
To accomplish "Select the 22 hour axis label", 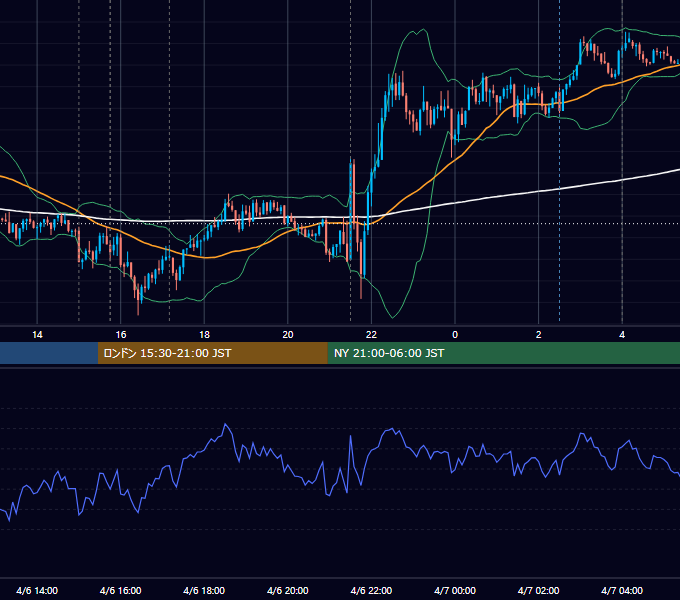I will (371, 335).
